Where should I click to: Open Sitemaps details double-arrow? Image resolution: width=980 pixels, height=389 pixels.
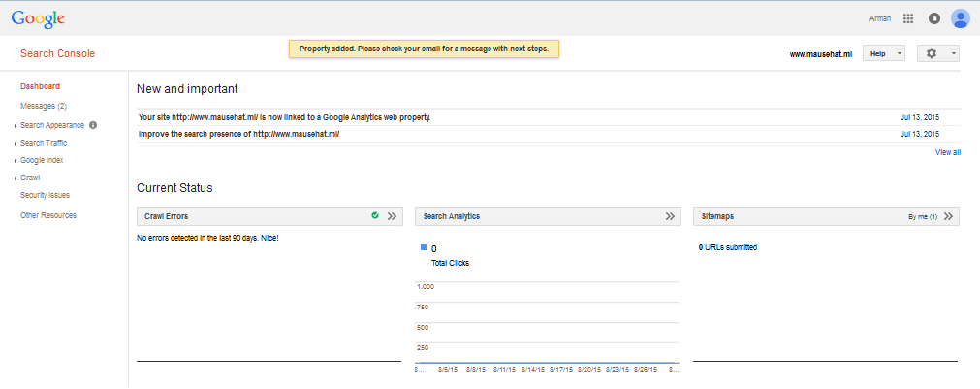pos(948,216)
